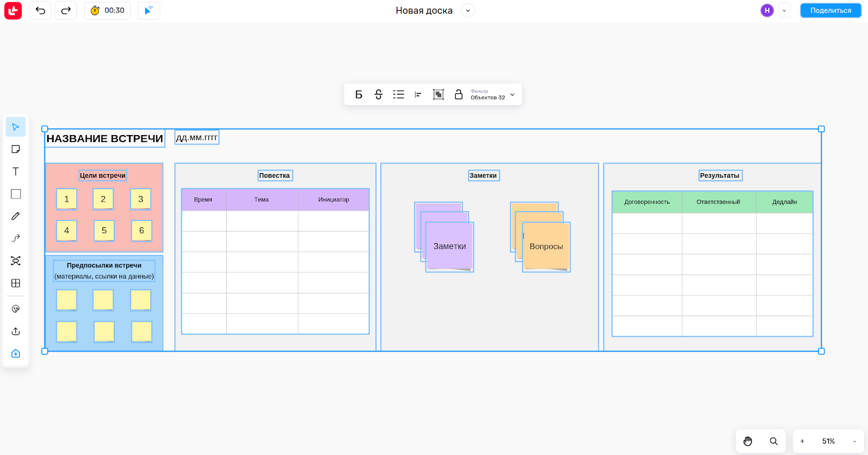Click the Ответственный column header
This screenshot has height=455, width=868.
point(718,202)
